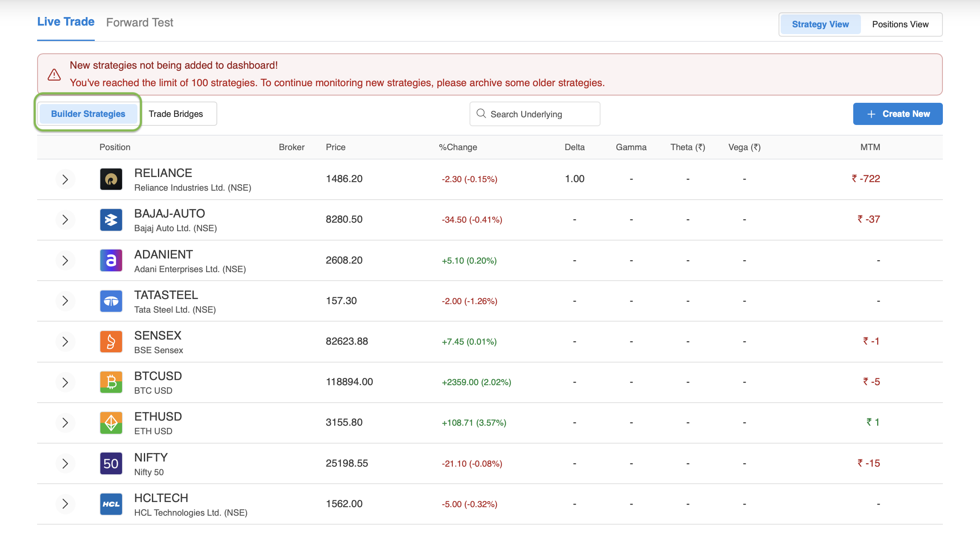Screen dimensions: 980x540
Task: Click NIFTY price 25198.55
Action: [x=347, y=463]
